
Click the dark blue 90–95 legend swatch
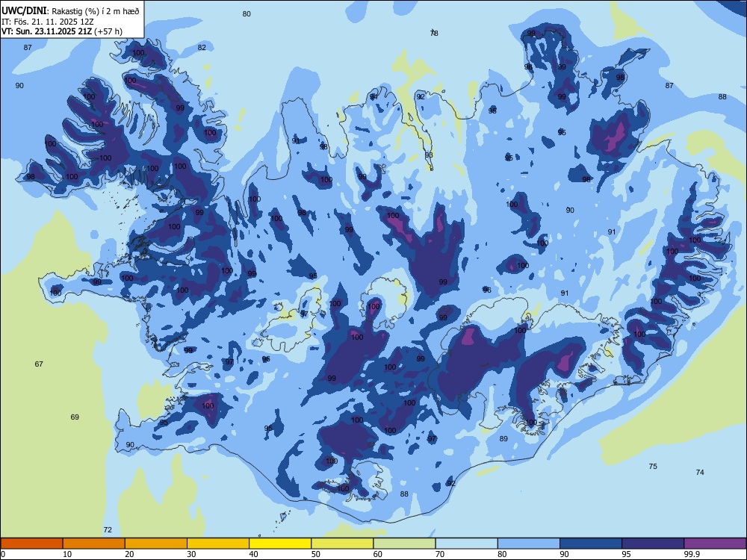(x=591, y=544)
